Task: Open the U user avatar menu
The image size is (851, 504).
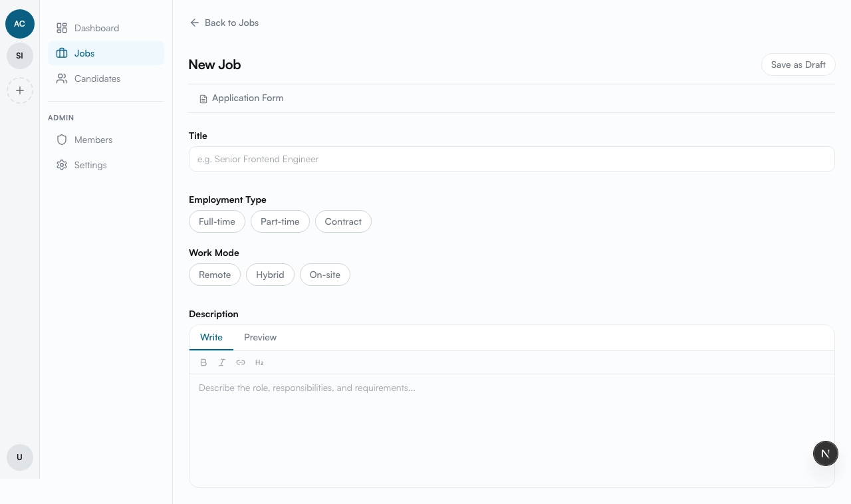Action: (x=20, y=457)
